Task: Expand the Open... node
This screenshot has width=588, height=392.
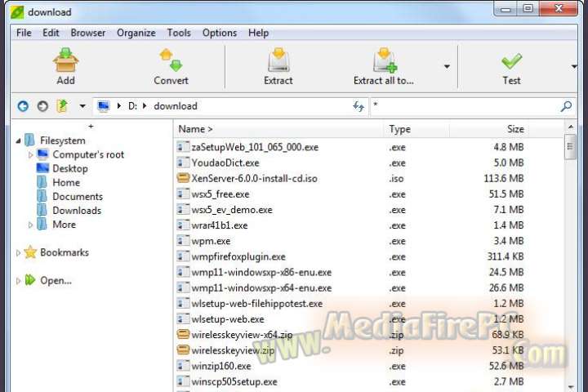Action: [18, 281]
